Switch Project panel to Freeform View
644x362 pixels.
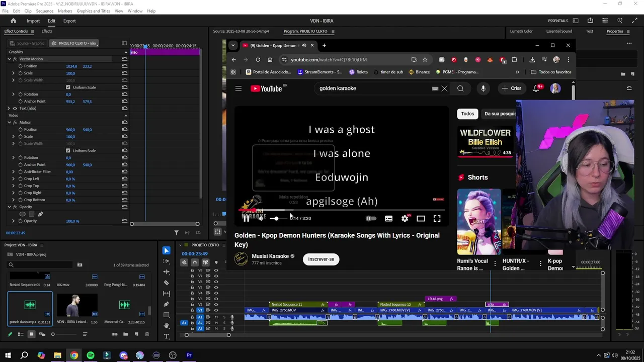click(42, 334)
